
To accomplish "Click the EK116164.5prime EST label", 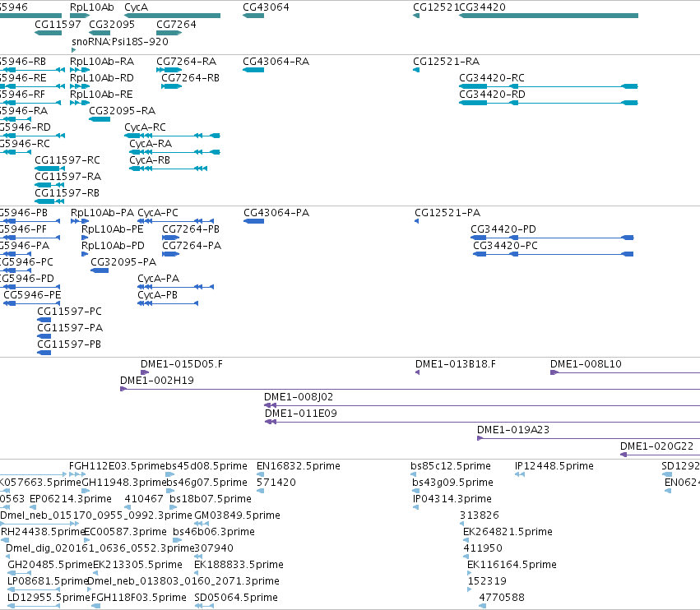I will (512, 565).
